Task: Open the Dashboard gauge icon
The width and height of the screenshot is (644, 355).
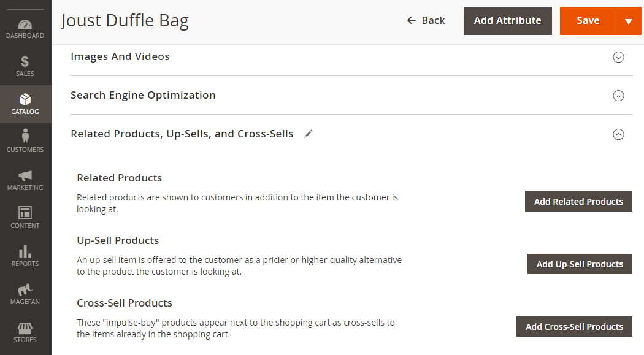Action: pos(25,25)
